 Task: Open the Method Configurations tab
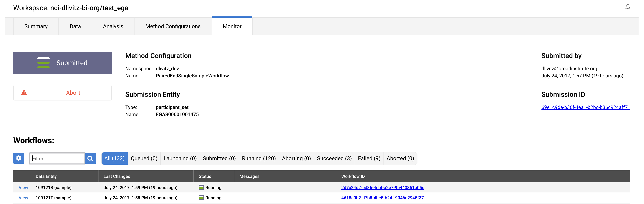[173, 26]
